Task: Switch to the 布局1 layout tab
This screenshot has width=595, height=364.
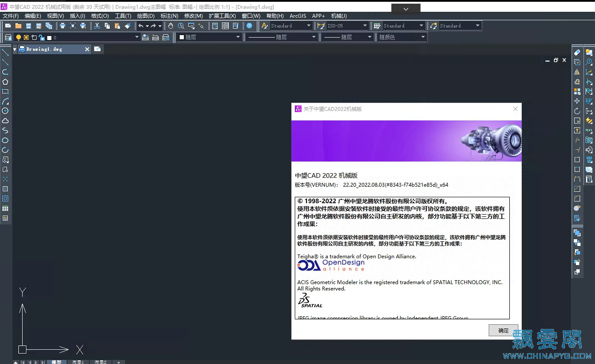Action: [x=78, y=362]
